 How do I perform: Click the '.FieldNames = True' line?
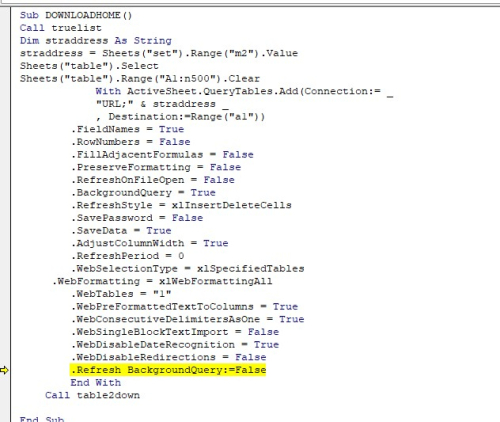click(127, 129)
